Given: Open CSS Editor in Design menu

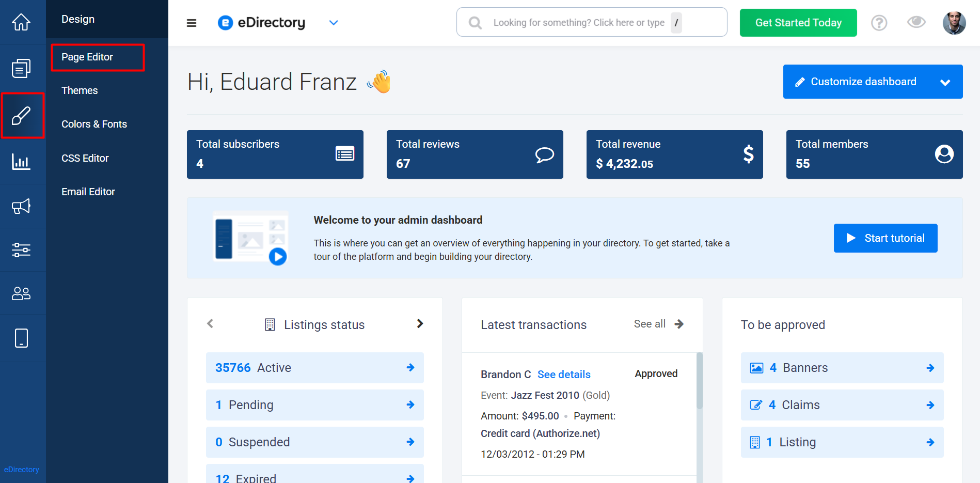Looking at the screenshot, I should coord(85,159).
